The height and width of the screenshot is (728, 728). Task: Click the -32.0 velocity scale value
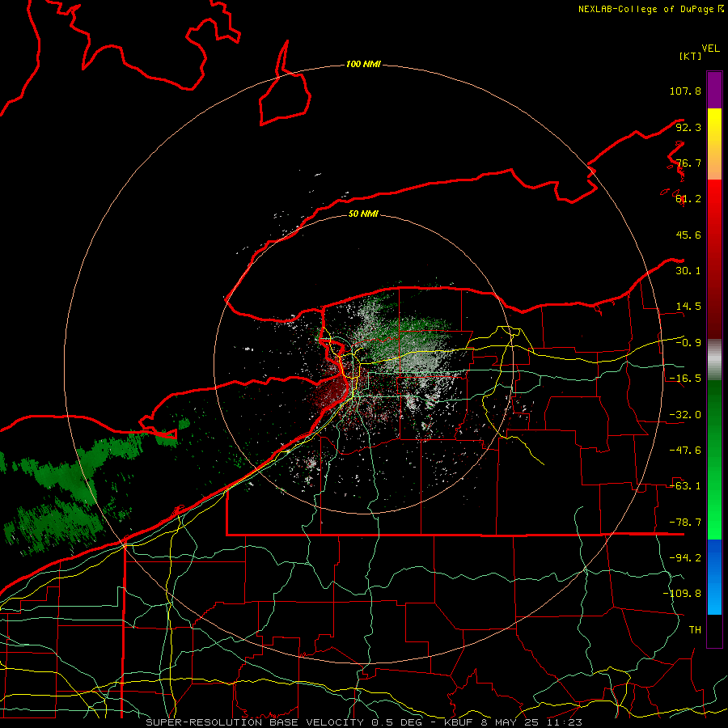pyautogui.click(x=685, y=415)
